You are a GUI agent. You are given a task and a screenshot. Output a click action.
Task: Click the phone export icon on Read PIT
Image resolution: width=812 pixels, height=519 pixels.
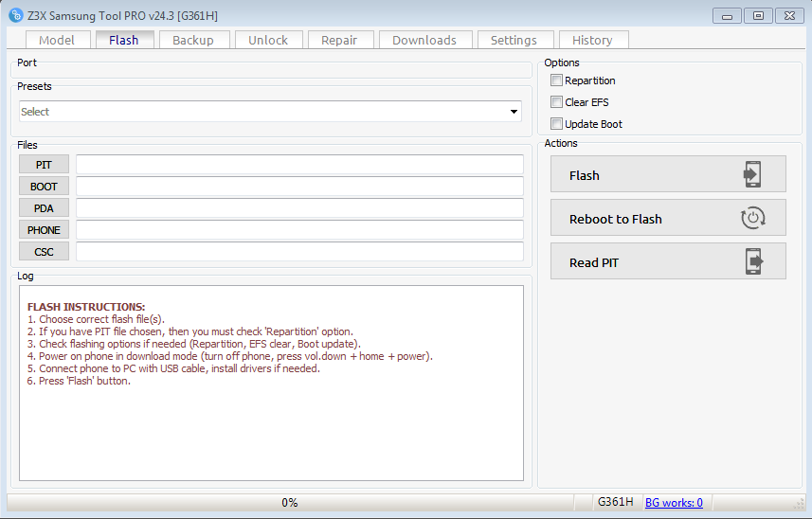tap(754, 261)
